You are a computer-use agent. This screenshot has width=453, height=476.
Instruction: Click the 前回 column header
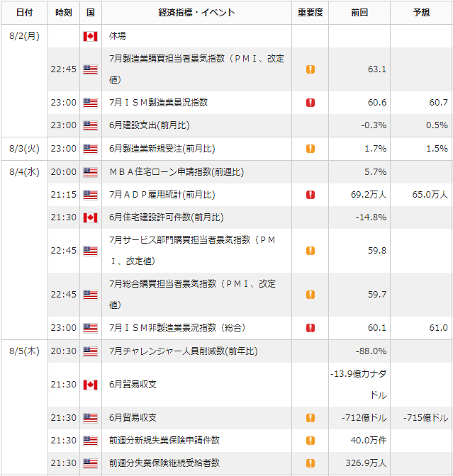coord(359,13)
